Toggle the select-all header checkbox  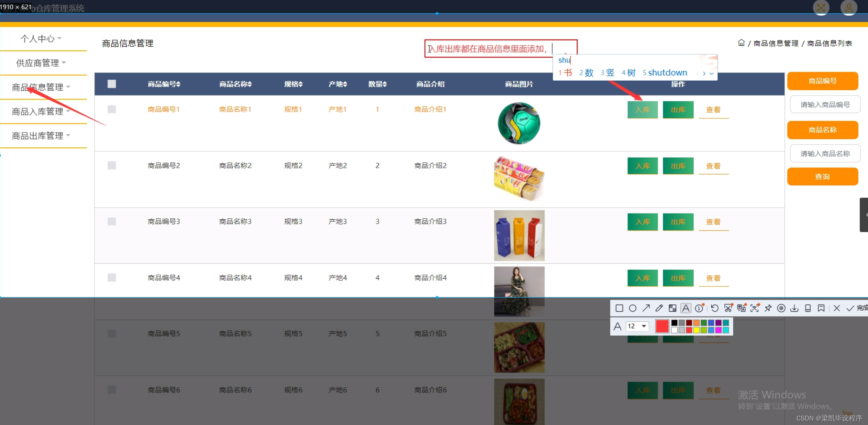[x=112, y=84]
